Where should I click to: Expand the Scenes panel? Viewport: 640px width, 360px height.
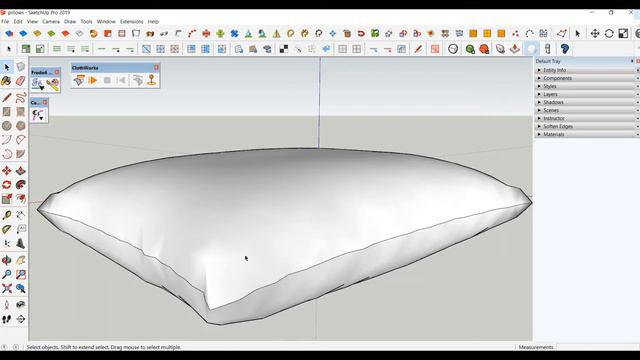tap(587, 110)
